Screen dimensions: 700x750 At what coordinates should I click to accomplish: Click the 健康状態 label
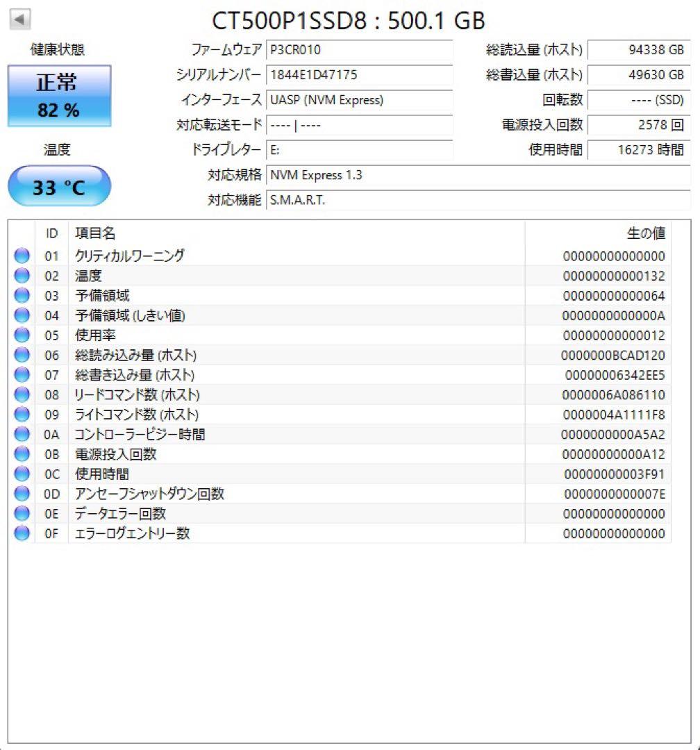click(x=58, y=50)
